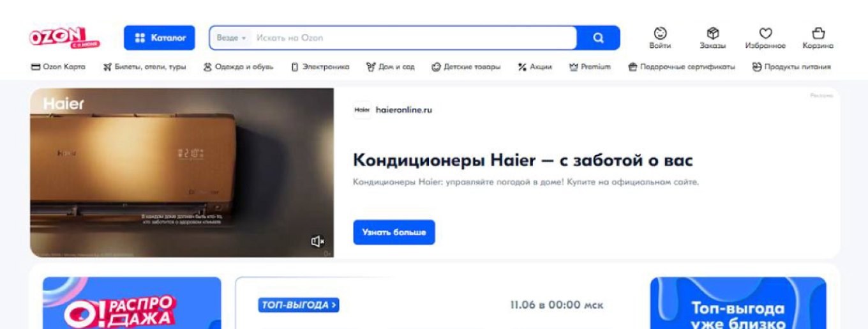Open Билеты, отели, туры section
Screen dimensions: 868x329
click(x=144, y=66)
